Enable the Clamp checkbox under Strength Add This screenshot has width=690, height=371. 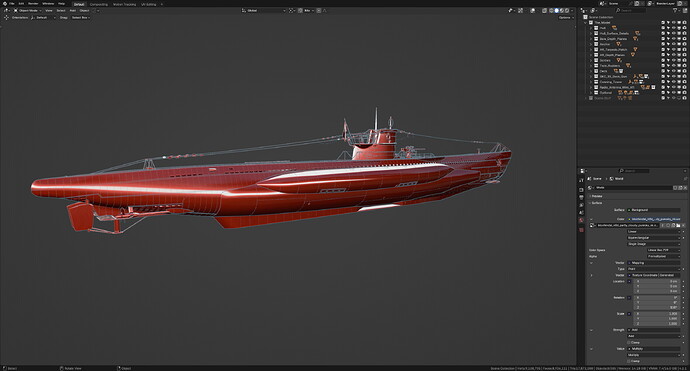click(629, 342)
